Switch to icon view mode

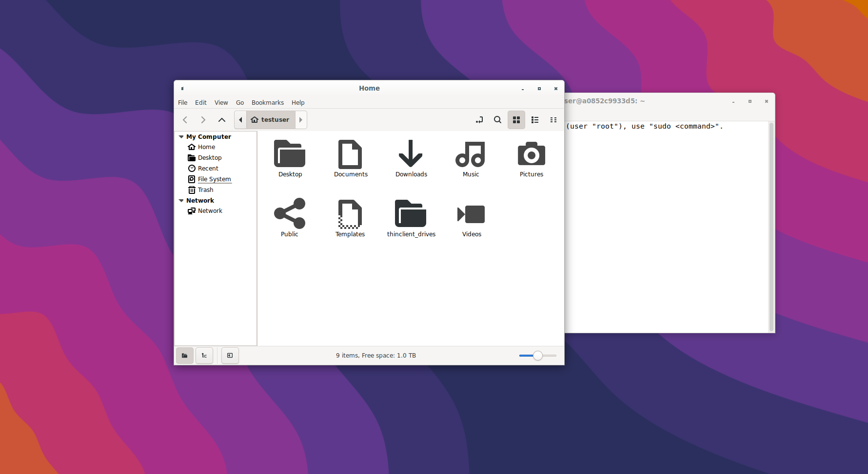[x=516, y=120]
